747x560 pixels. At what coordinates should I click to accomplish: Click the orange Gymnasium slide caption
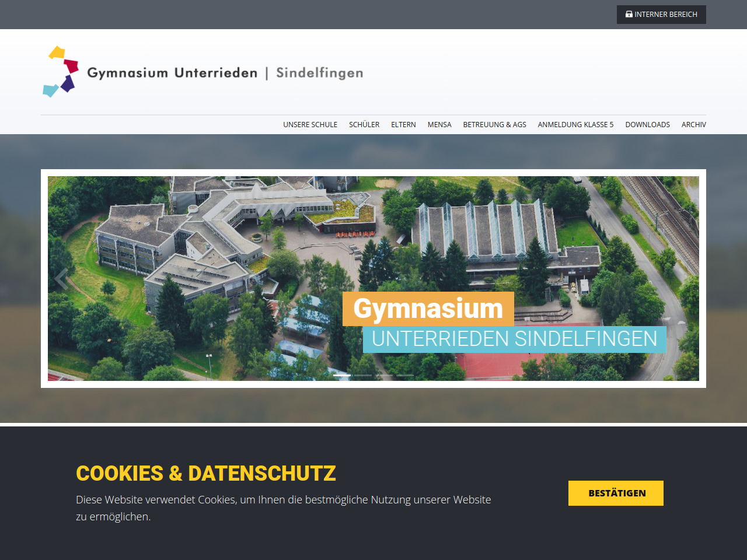(x=428, y=309)
